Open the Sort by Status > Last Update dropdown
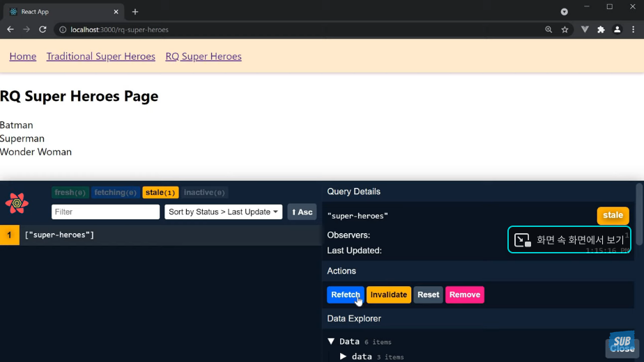Viewport: 644px width, 362px height. [x=224, y=212]
